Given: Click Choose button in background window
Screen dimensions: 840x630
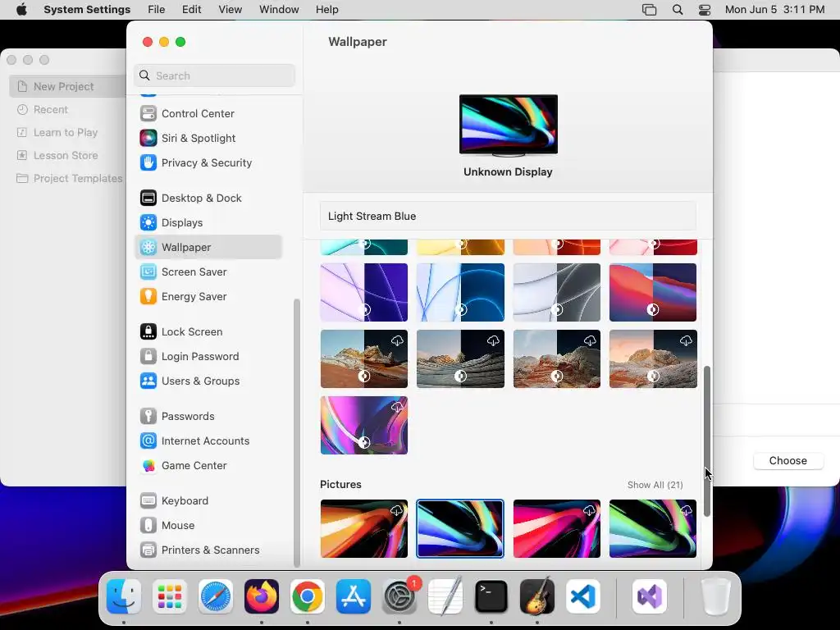Looking at the screenshot, I should tap(788, 461).
